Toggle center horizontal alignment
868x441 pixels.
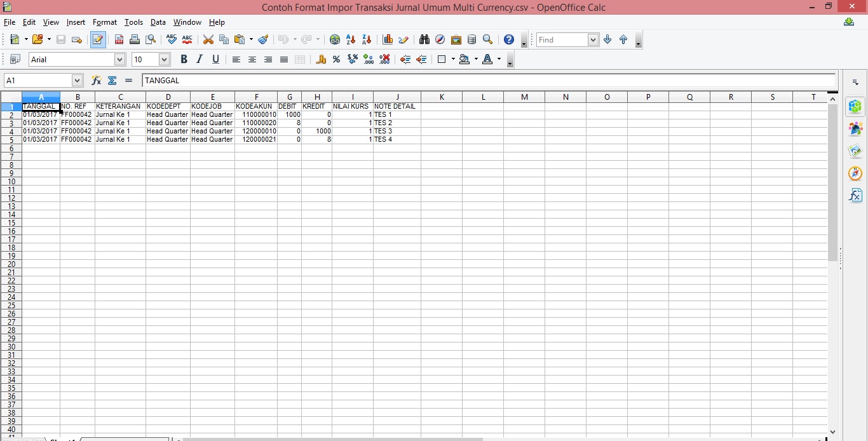(x=252, y=59)
